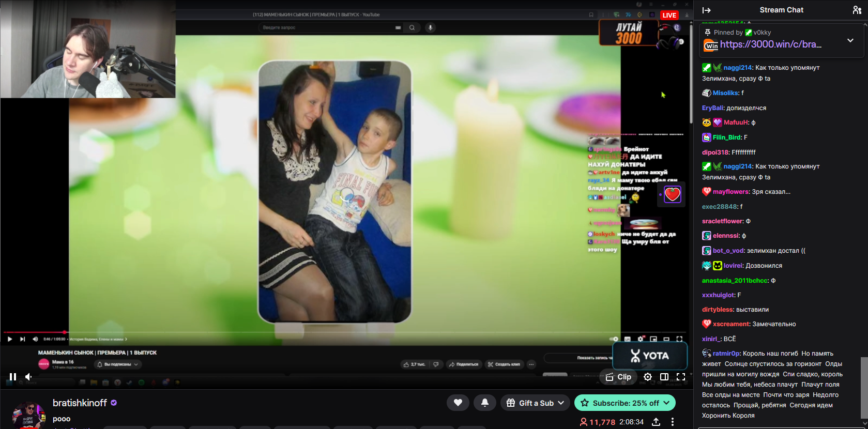Like the YouTube video (2,7 тыс.)
Screen dimensions: 868x429
[x=415, y=364]
